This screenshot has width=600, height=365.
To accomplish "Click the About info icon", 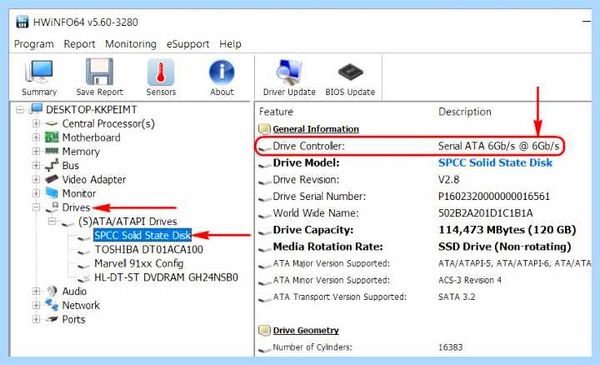I will tap(222, 72).
